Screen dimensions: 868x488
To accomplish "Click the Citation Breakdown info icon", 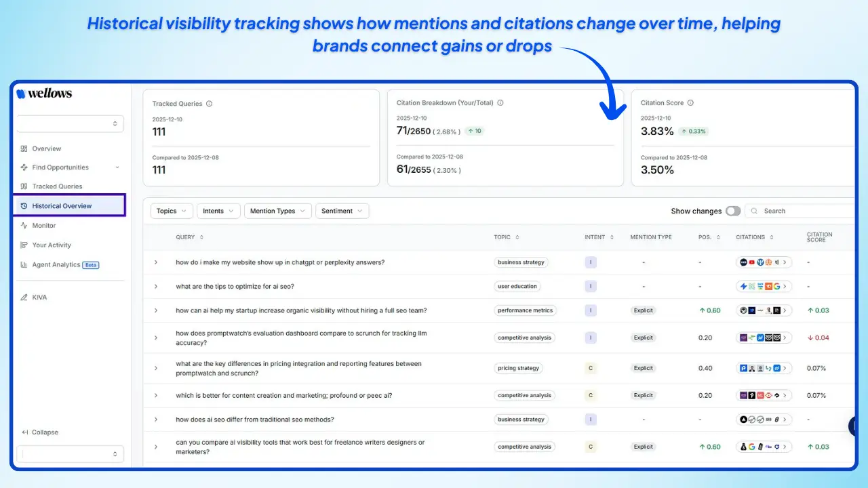I will [x=500, y=103].
